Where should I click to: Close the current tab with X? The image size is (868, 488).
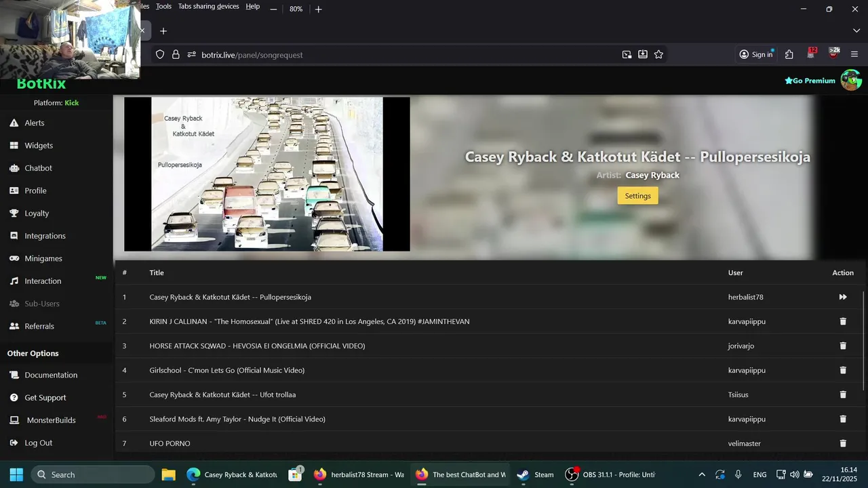[142, 30]
